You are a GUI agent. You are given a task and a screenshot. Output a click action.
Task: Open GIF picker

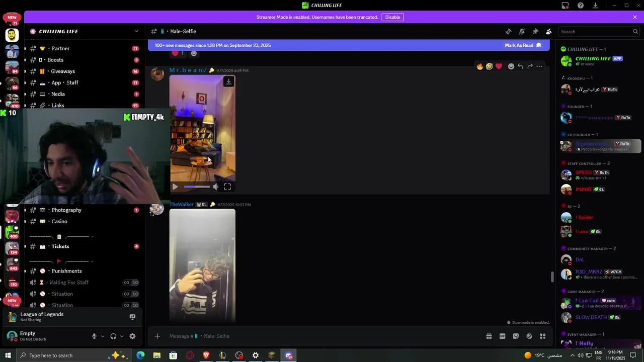(502, 336)
